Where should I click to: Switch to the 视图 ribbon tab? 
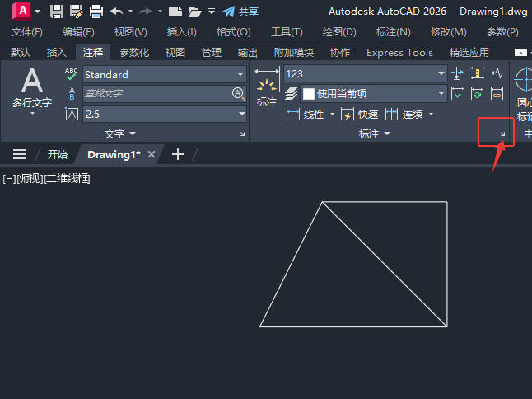coord(175,53)
